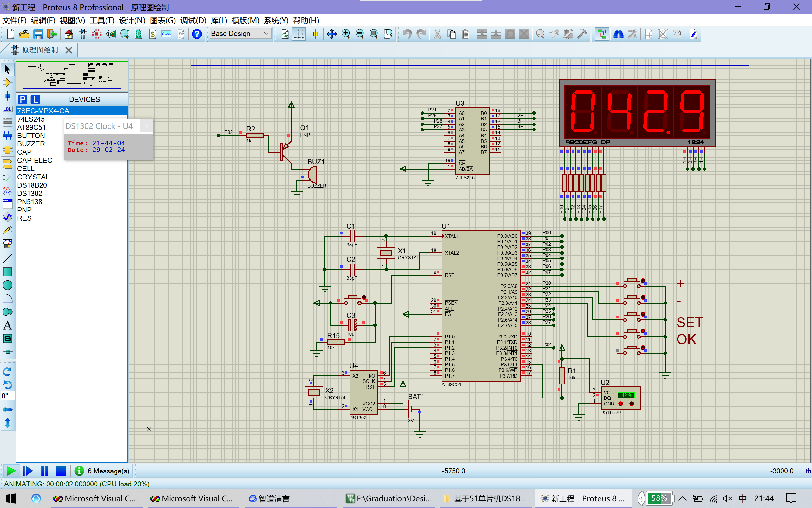Switch to 智谱清言 taskbar app

point(269,498)
